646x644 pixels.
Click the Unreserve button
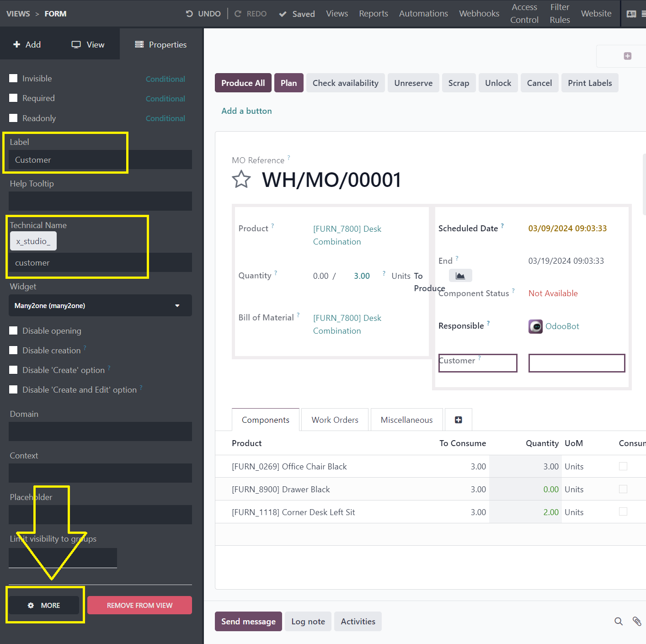(413, 83)
